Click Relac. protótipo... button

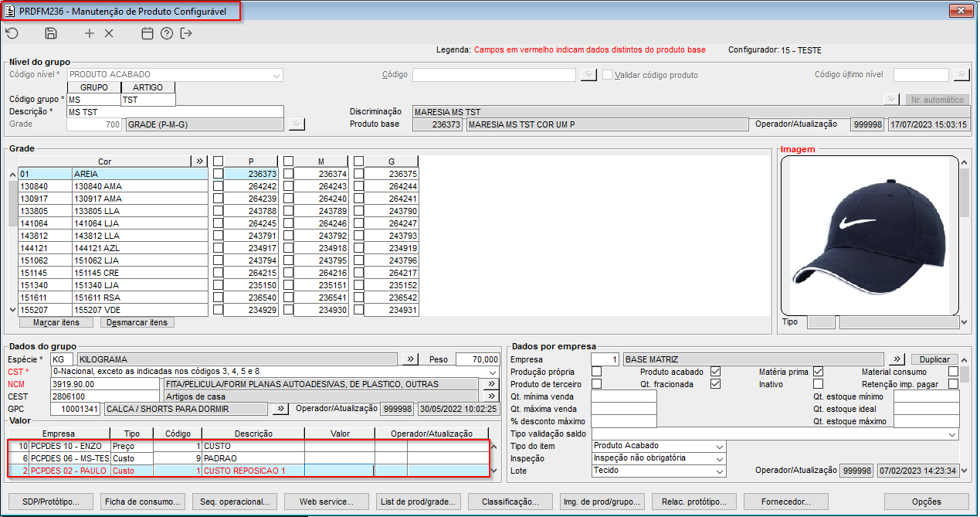[695, 502]
